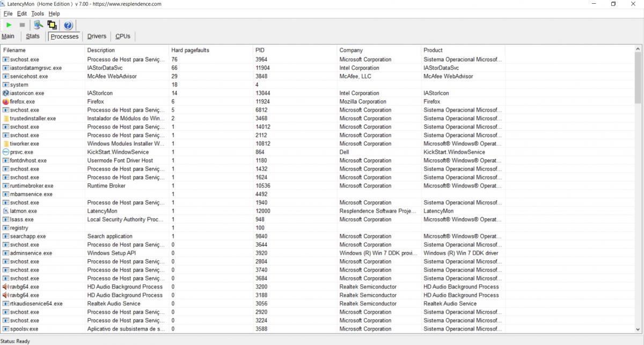The width and height of the screenshot is (644, 345).
Task: Open the Help menu
Action: click(x=54, y=13)
